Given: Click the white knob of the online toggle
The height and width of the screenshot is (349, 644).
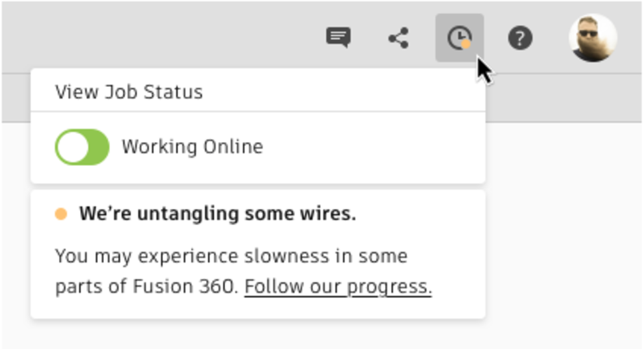Looking at the screenshot, I should point(72,147).
